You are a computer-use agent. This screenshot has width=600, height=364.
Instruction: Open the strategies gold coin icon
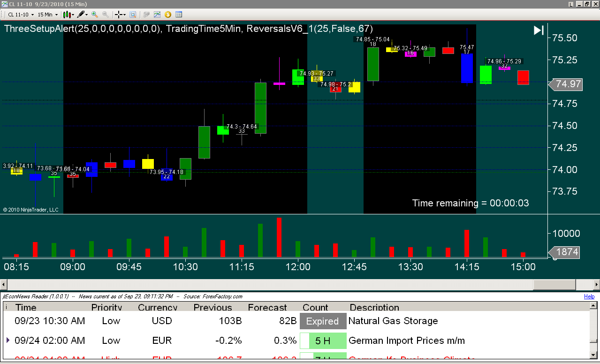[x=167, y=15]
